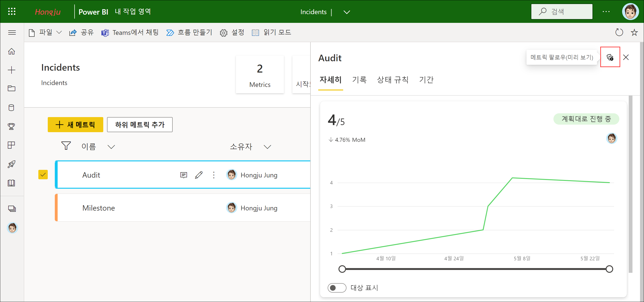The height and width of the screenshot is (302, 644).
Task: Click the follow metric icon in Audit pane
Action: (610, 57)
